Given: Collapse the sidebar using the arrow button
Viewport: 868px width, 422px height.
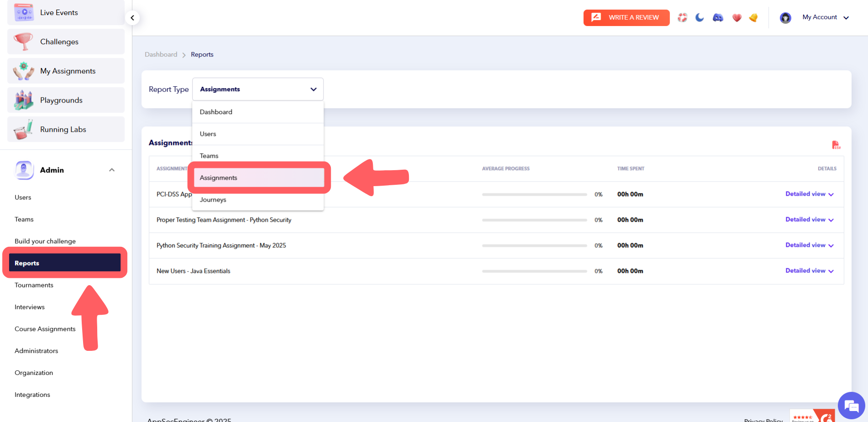Looking at the screenshot, I should (132, 18).
